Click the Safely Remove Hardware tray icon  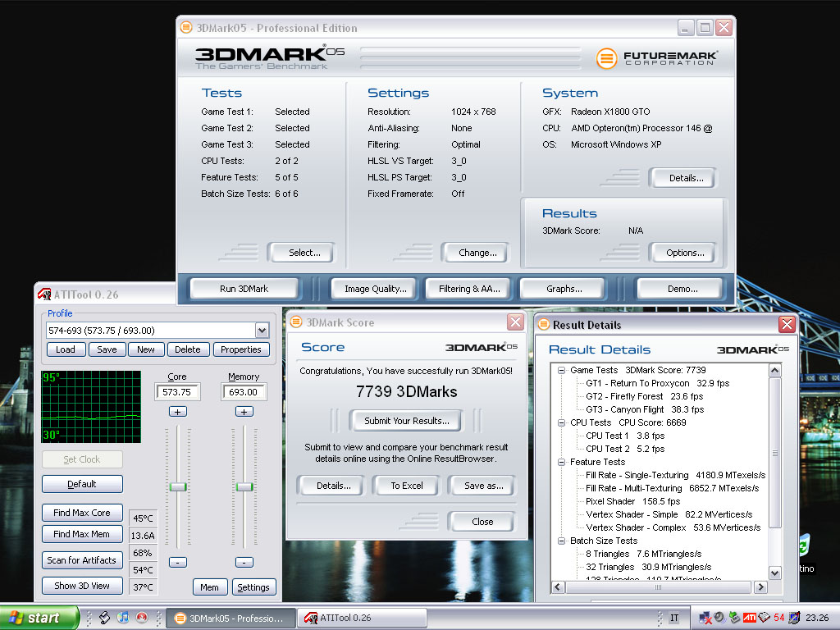[734, 618]
